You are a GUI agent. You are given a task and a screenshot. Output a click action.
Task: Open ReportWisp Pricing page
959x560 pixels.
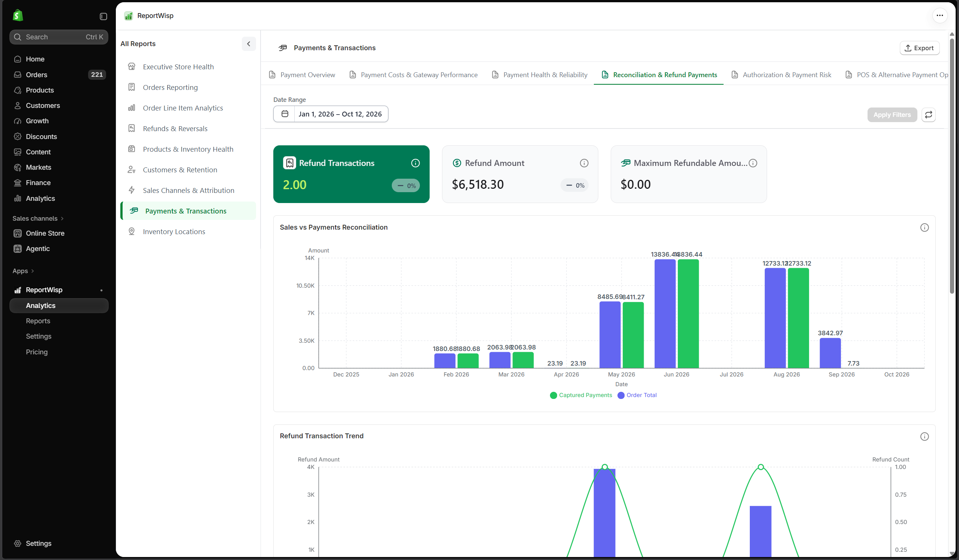[36, 352]
